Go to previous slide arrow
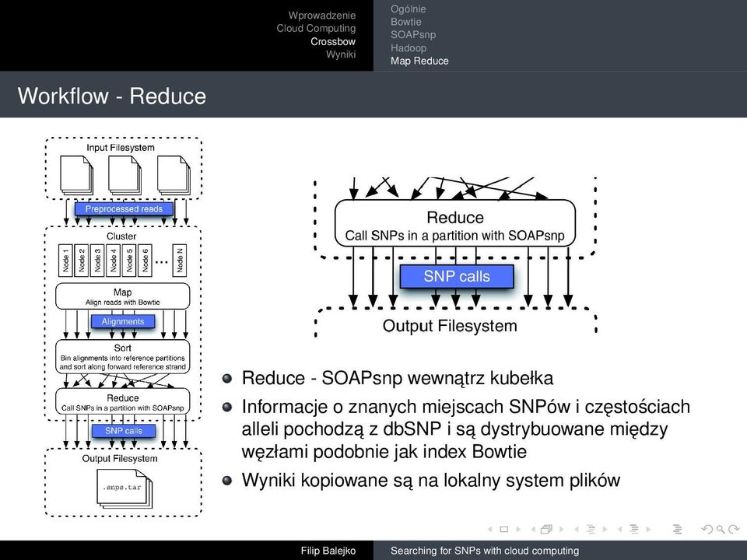Viewport: 747px width, 560px height. click(x=490, y=529)
